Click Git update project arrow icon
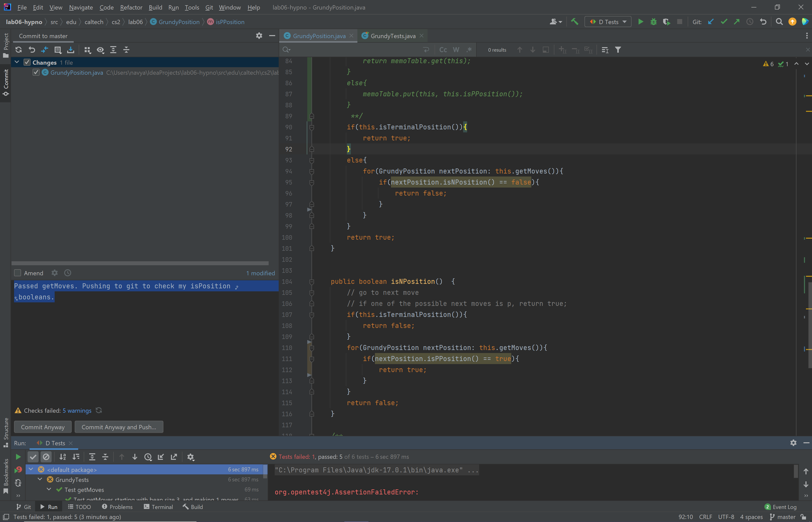 711,22
